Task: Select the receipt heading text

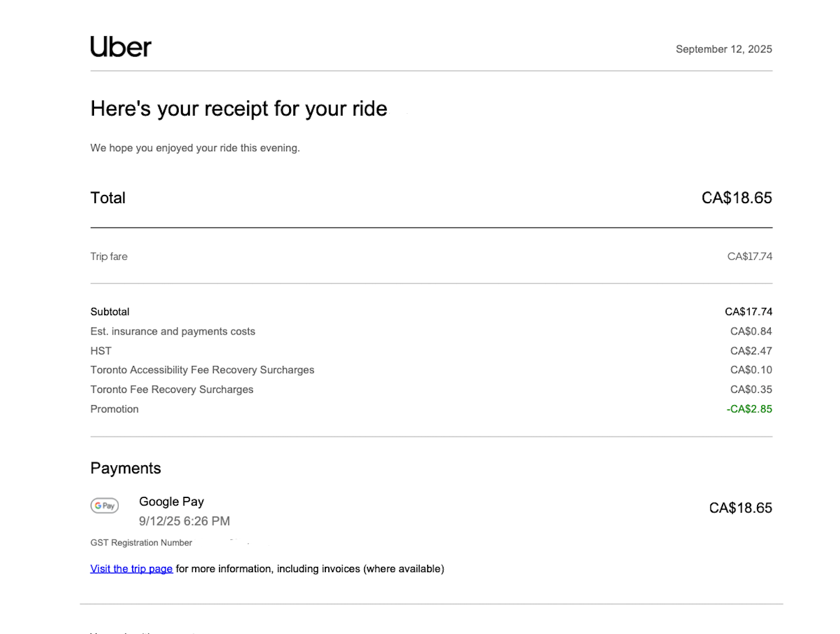Action: click(238, 109)
